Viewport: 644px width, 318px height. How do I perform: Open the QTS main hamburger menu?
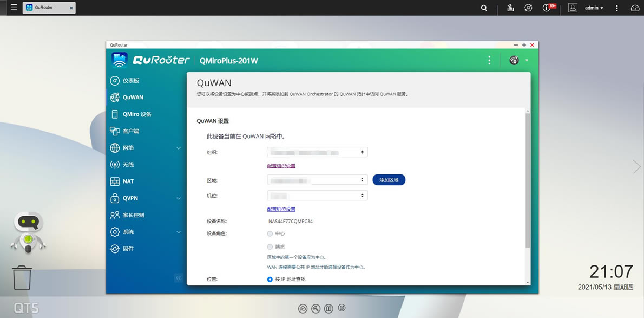click(14, 8)
